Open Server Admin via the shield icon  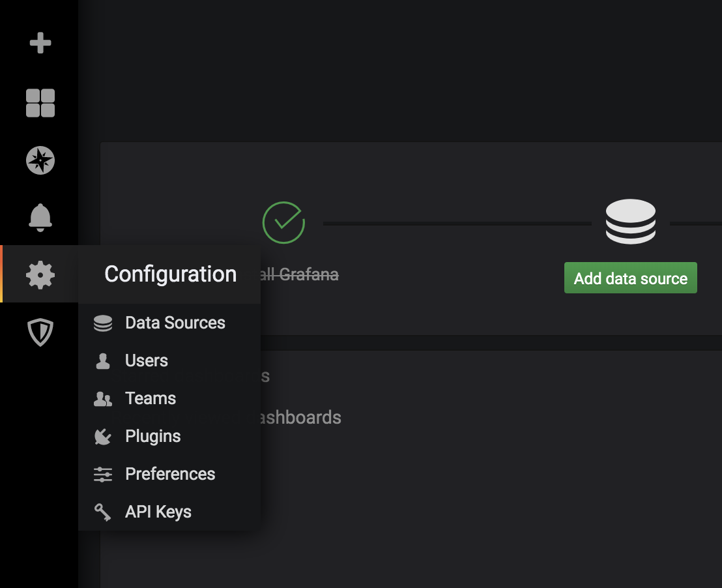point(40,332)
